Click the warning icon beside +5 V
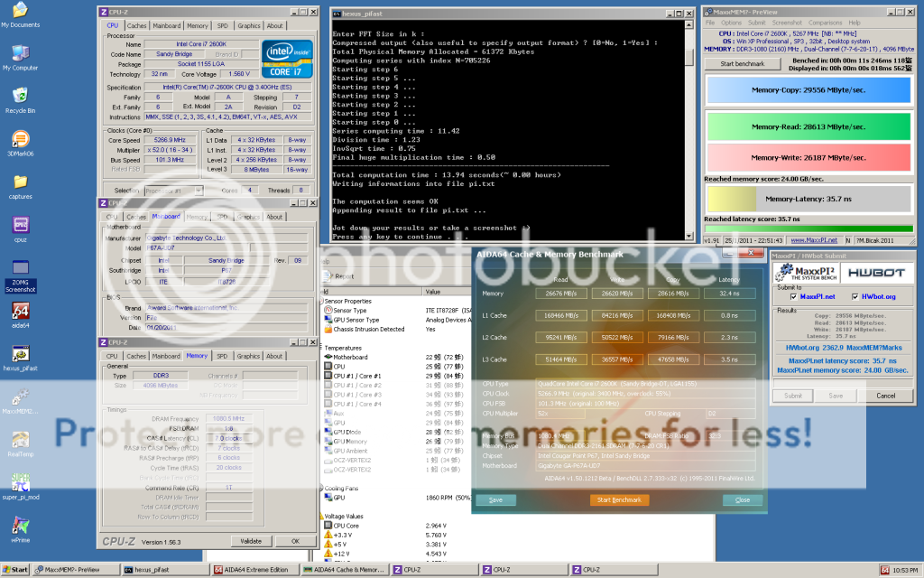Screen dimensions: 924x578 pos(328,545)
